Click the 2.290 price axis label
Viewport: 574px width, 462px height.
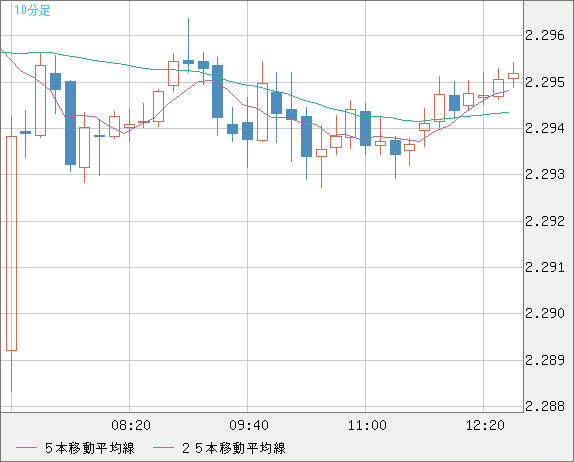545,313
